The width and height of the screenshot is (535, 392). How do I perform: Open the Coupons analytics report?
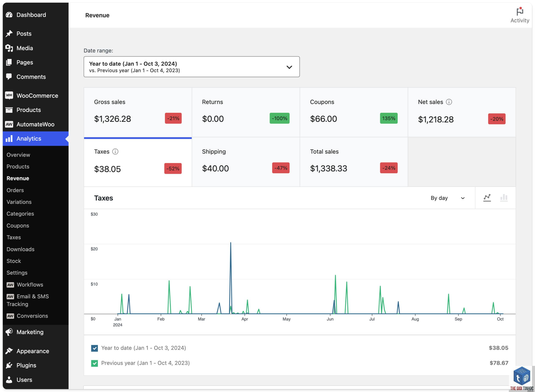click(x=18, y=226)
